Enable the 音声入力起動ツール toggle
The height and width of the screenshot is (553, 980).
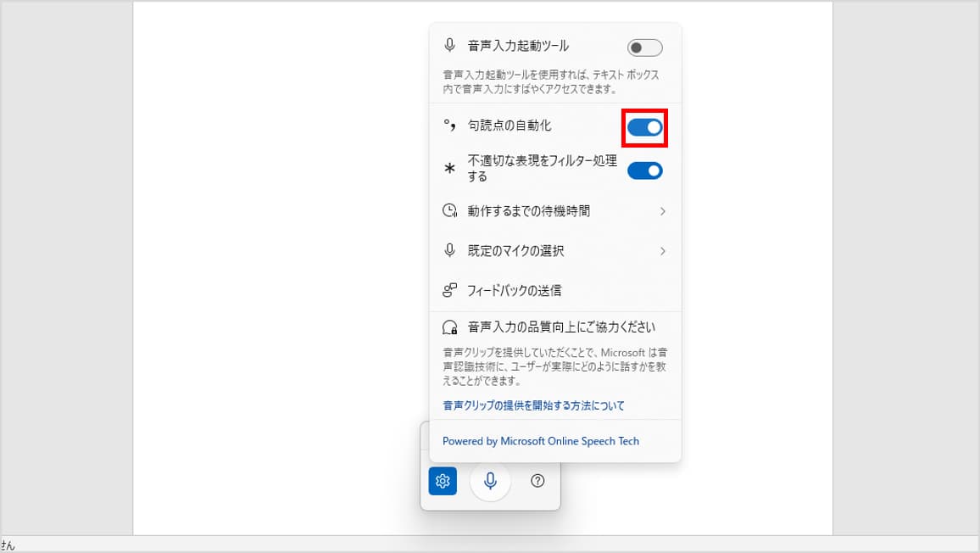tap(645, 47)
